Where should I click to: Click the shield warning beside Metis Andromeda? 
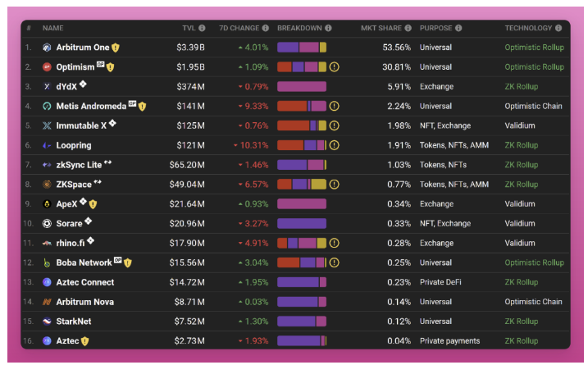[x=142, y=107]
